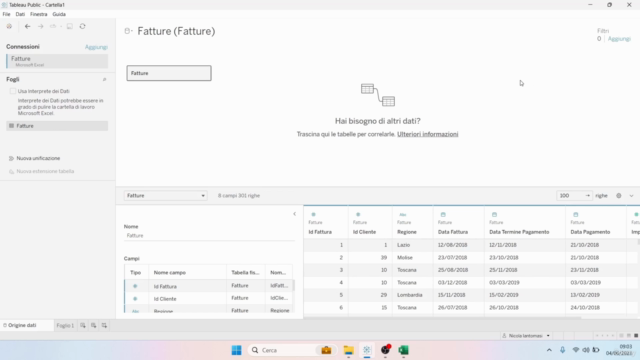640x360 pixels.
Task: Click the briefcase icon in taskbar
Action: [326, 350]
